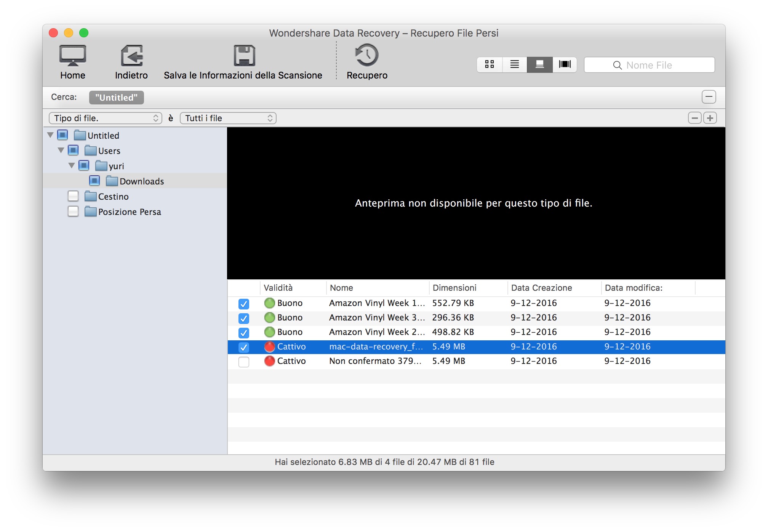Screen dimensions: 768x532
Task: Open the Tutti i file dropdown
Action: pos(228,118)
